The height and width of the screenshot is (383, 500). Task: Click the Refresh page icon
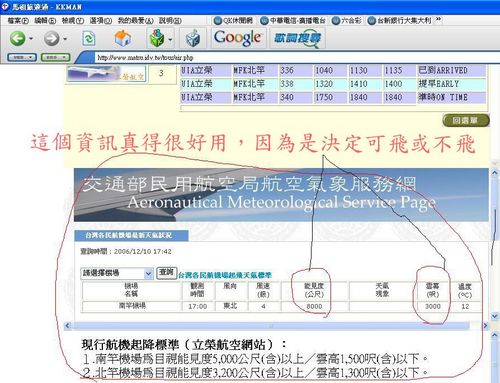[89, 39]
